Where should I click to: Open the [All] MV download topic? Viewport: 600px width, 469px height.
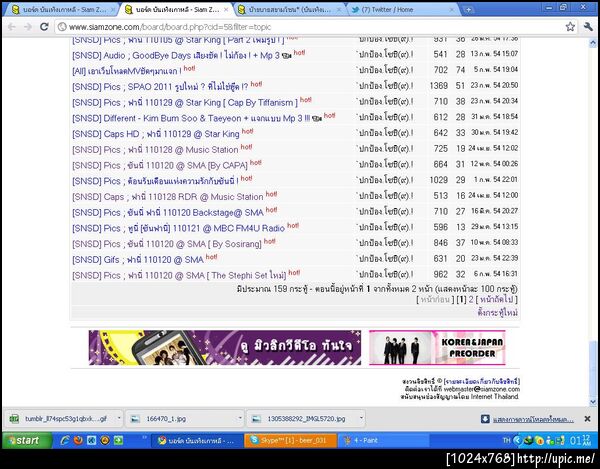click(x=127, y=71)
